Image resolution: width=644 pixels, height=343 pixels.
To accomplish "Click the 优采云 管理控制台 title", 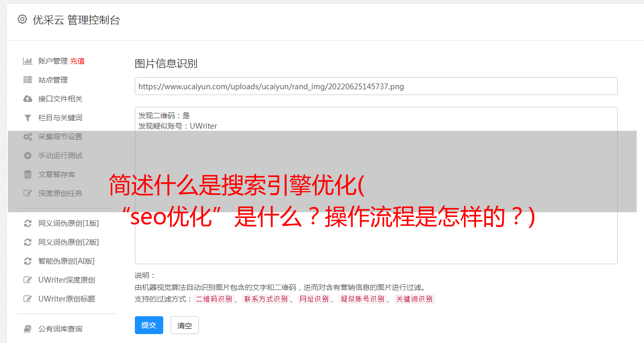I will (76, 20).
